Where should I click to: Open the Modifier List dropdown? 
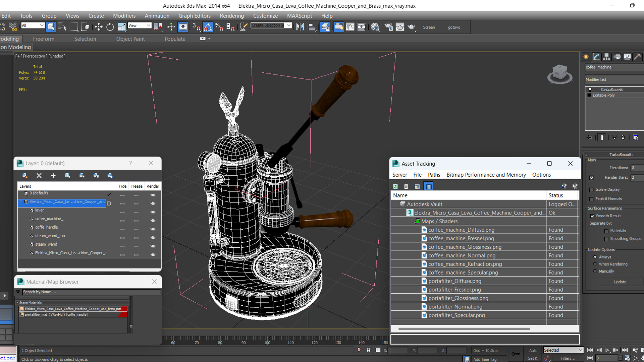tap(614, 79)
